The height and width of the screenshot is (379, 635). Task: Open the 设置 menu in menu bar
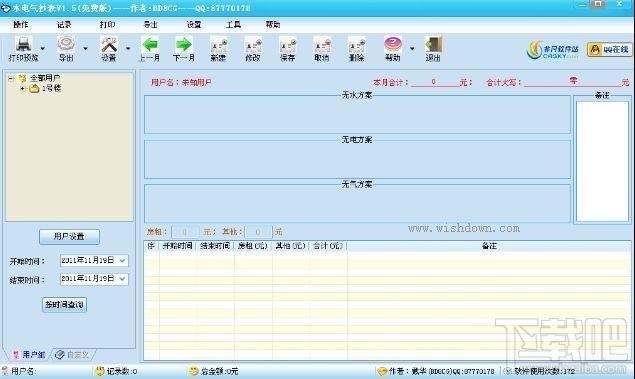tap(194, 25)
